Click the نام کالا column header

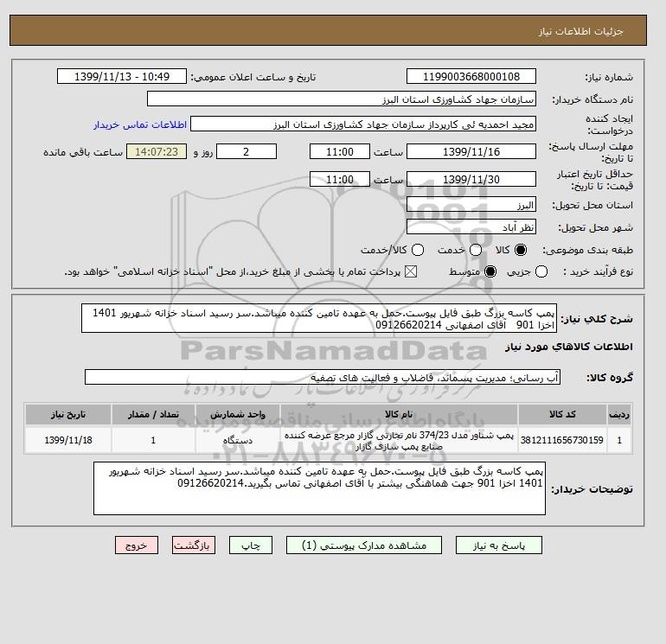coord(399,414)
